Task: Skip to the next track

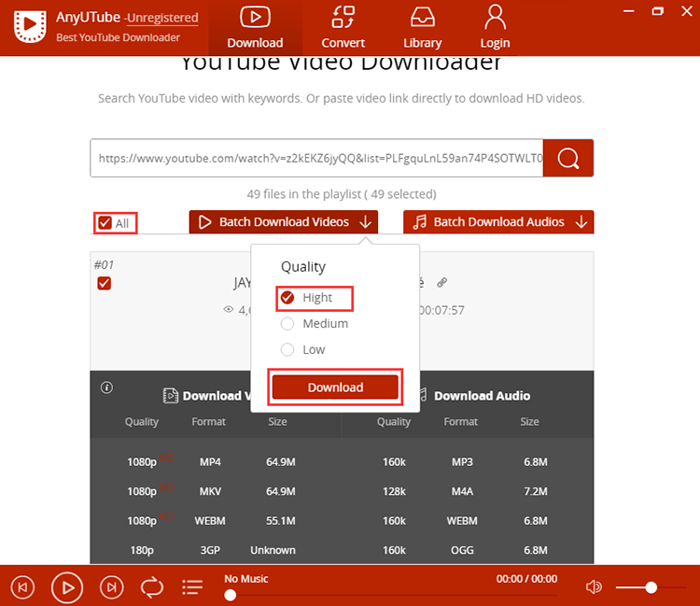Action: click(111, 587)
